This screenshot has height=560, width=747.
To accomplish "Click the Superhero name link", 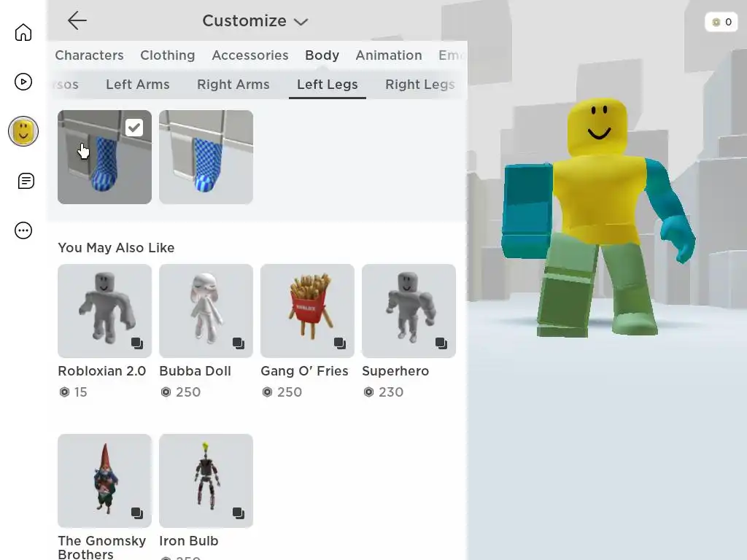I will pyautogui.click(x=395, y=371).
